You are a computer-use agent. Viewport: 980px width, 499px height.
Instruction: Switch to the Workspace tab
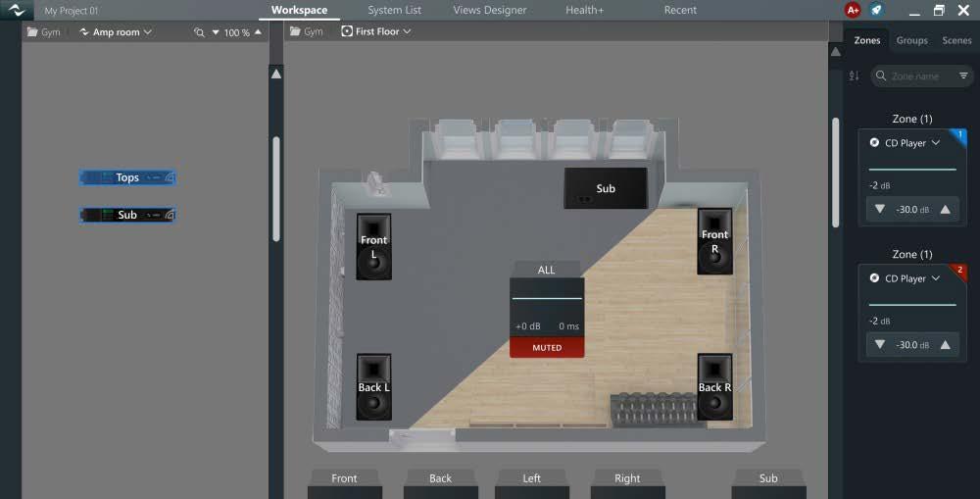(x=299, y=10)
